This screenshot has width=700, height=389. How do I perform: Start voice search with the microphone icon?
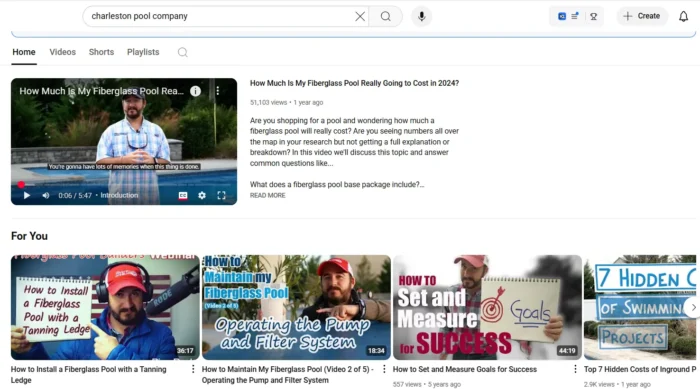[421, 17]
